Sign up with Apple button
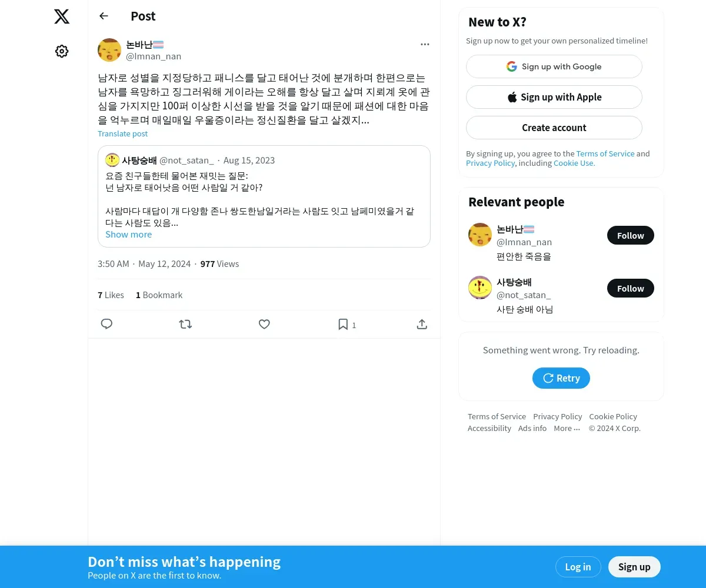Image resolution: width=706 pixels, height=588 pixels. pyautogui.click(x=554, y=97)
